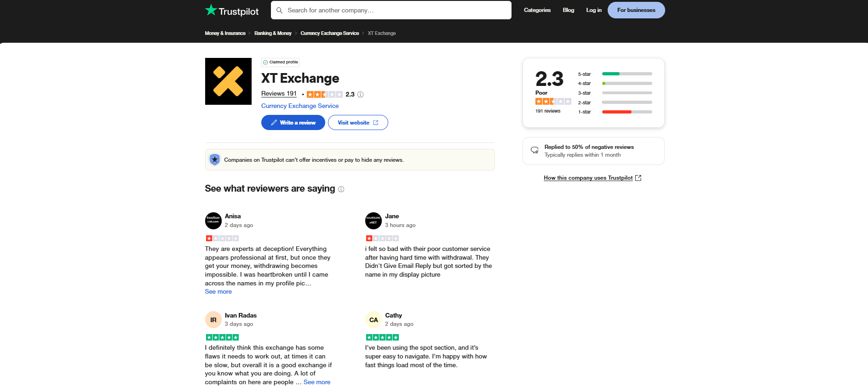Click external icon beside 'How this company uses Trustpilot'
This screenshot has height=392, width=868.
point(638,178)
